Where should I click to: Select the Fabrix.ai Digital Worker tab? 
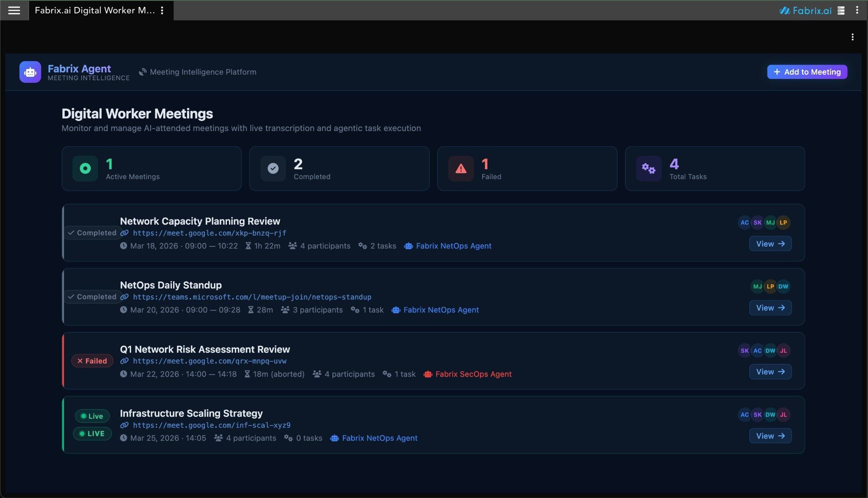click(x=94, y=10)
